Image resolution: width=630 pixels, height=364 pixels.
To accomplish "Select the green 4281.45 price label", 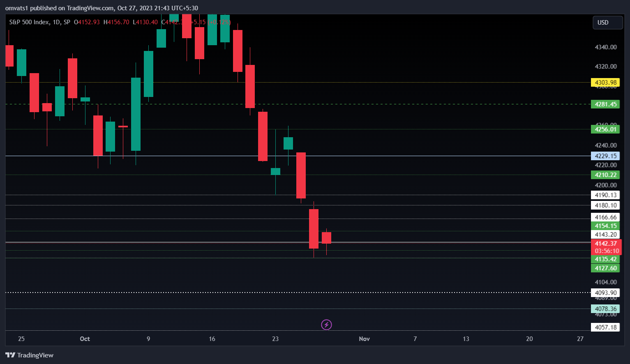I will click(605, 104).
